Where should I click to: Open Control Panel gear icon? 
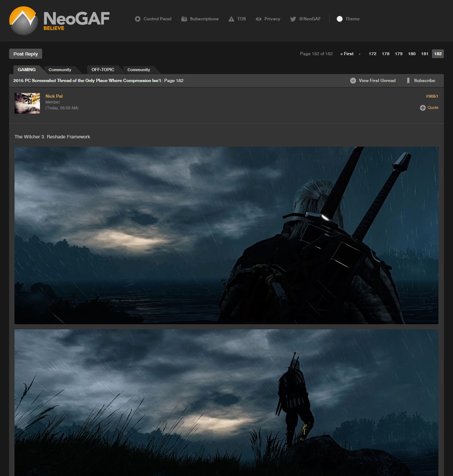138,19
